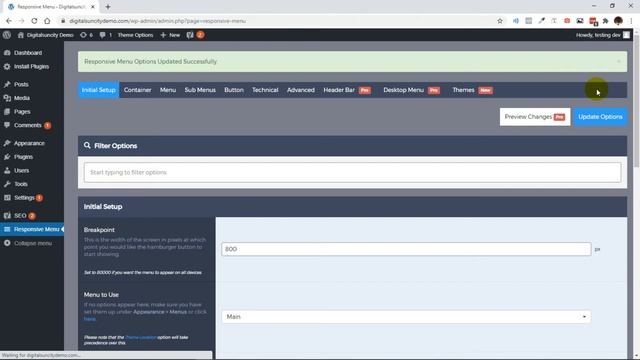640x360 pixels.
Task: Open the WordPress logo menu
Action: [7, 35]
